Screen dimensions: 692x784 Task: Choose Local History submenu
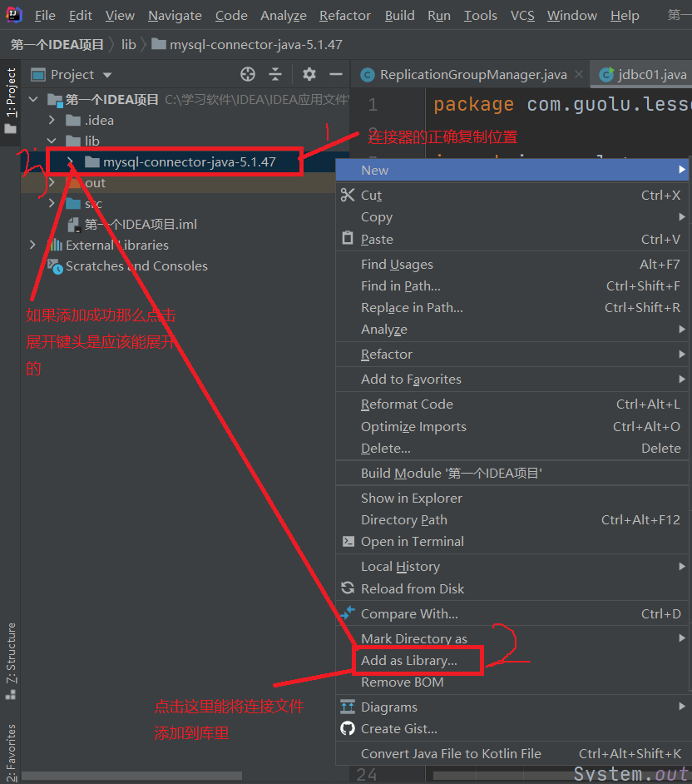click(x=512, y=567)
